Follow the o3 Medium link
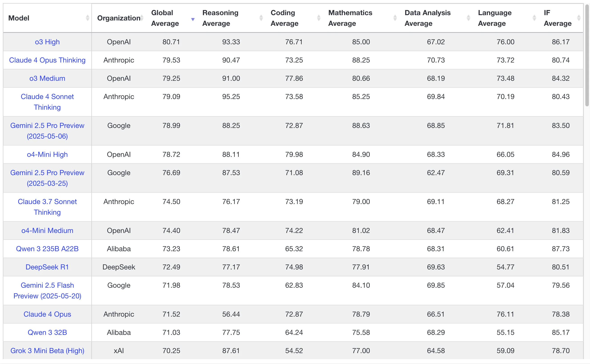This screenshot has height=364, width=590. (x=47, y=79)
